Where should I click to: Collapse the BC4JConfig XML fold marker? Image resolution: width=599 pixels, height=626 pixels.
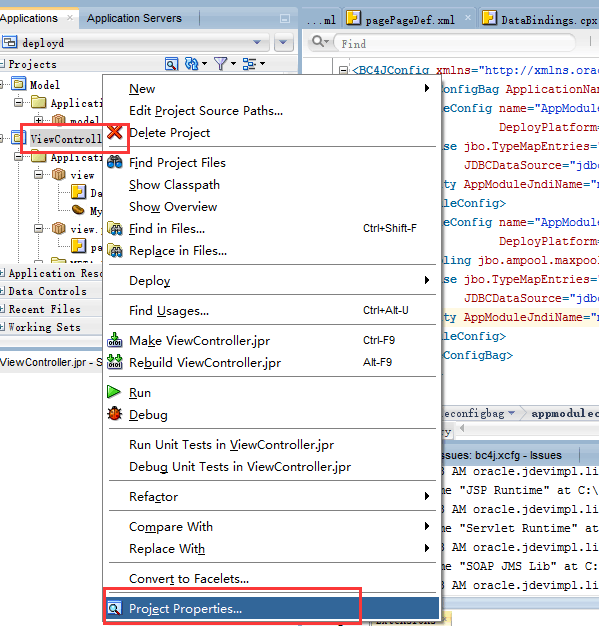coord(343,70)
